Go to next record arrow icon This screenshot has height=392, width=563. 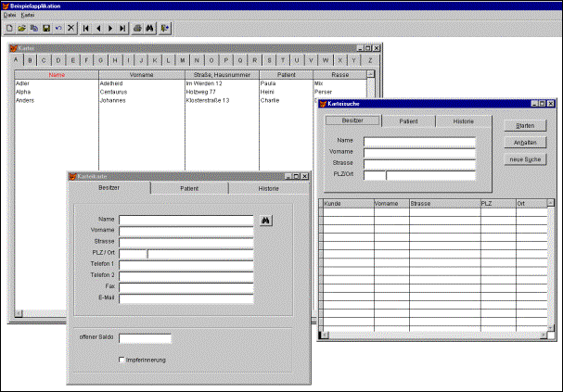pos(111,29)
